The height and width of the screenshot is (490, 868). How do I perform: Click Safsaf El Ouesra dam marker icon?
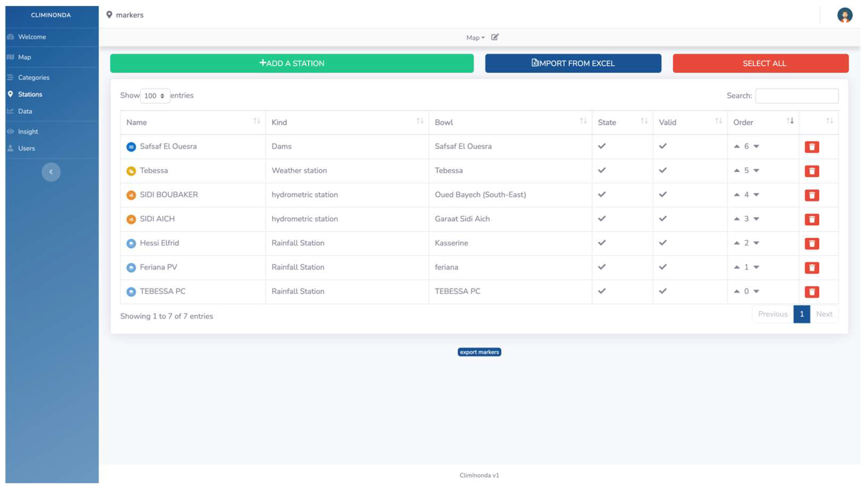[131, 147]
